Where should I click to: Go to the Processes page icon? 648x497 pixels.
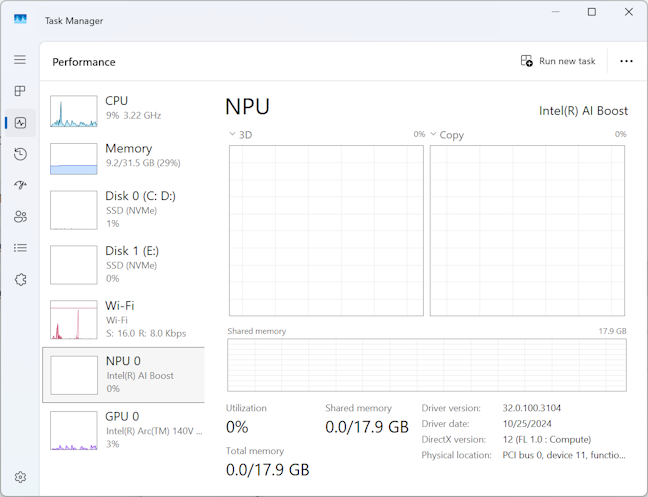[20, 91]
